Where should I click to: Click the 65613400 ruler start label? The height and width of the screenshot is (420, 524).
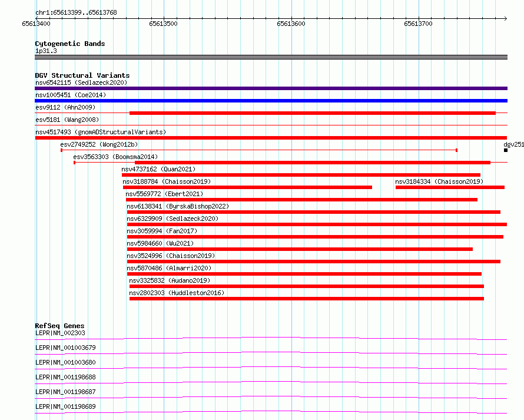[x=36, y=24]
